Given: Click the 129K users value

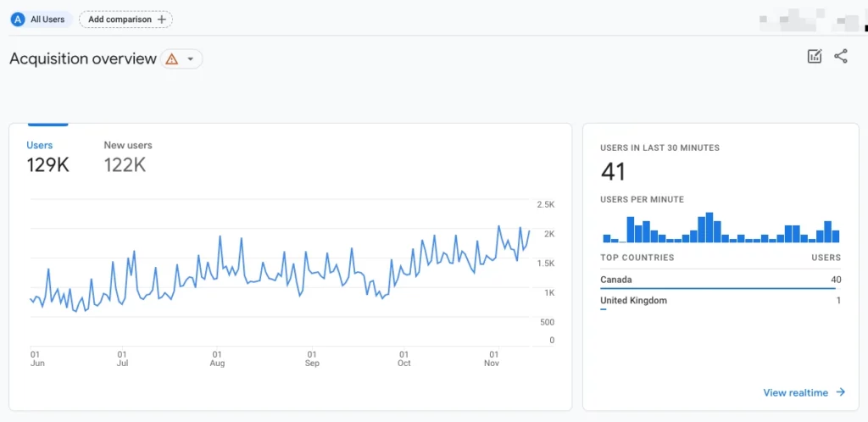Looking at the screenshot, I should pyautogui.click(x=48, y=165).
